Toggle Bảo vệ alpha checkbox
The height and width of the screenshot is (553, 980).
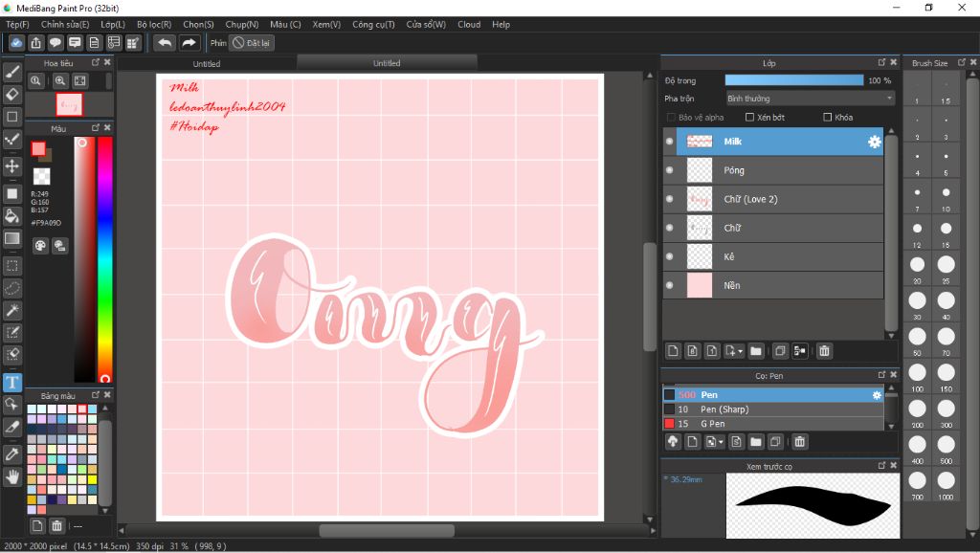[x=671, y=118]
